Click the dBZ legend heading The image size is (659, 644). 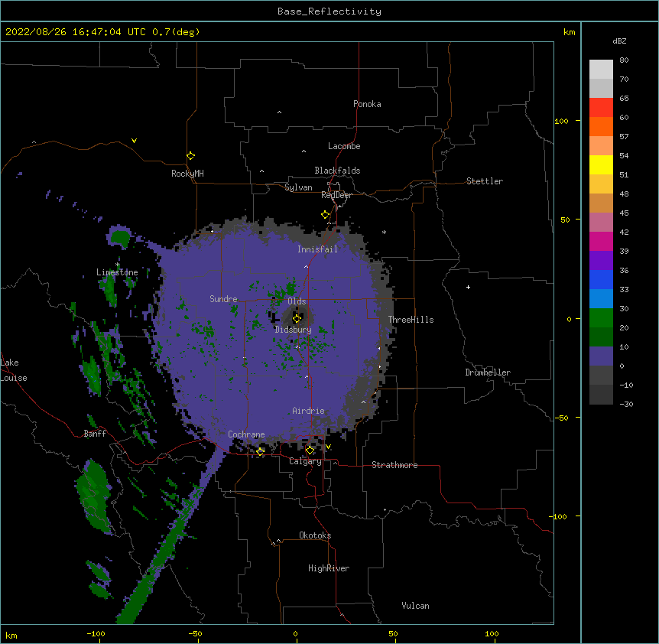(x=619, y=41)
